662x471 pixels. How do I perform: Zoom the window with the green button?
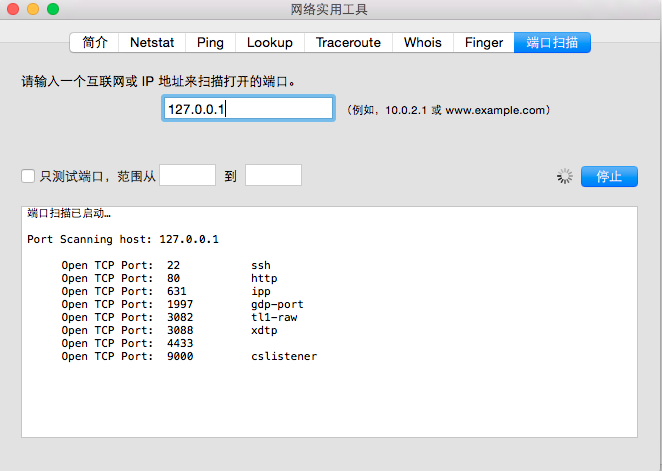coord(53,9)
